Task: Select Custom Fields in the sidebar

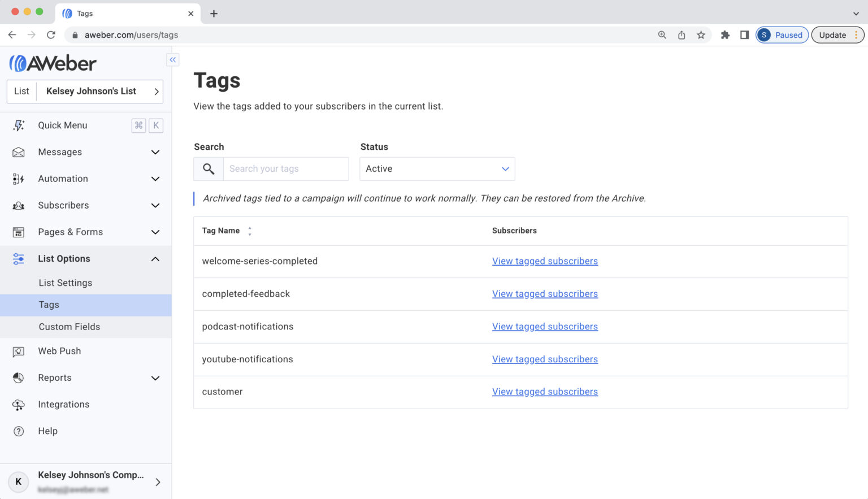Action: tap(69, 327)
